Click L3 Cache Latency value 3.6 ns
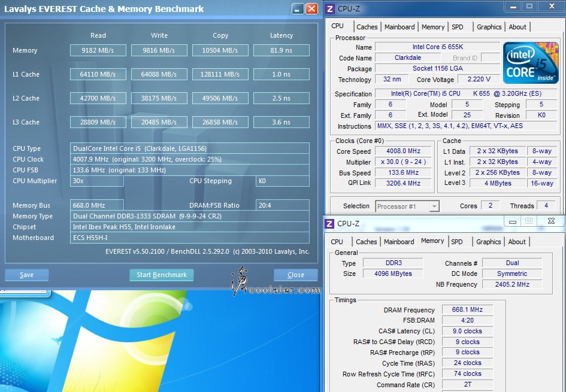The width and height of the screenshot is (566, 392). click(281, 122)
